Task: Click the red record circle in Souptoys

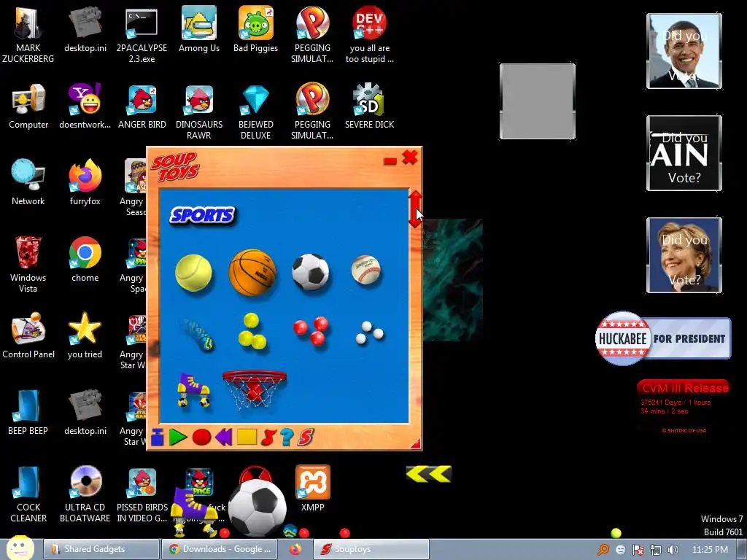Action: [x=201, y=437]
